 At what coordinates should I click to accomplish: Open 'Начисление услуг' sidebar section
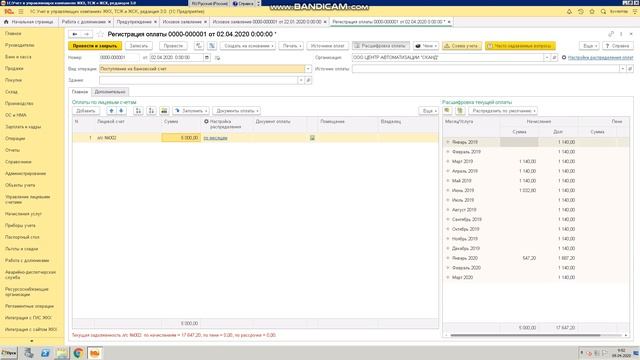coord(23,214)
